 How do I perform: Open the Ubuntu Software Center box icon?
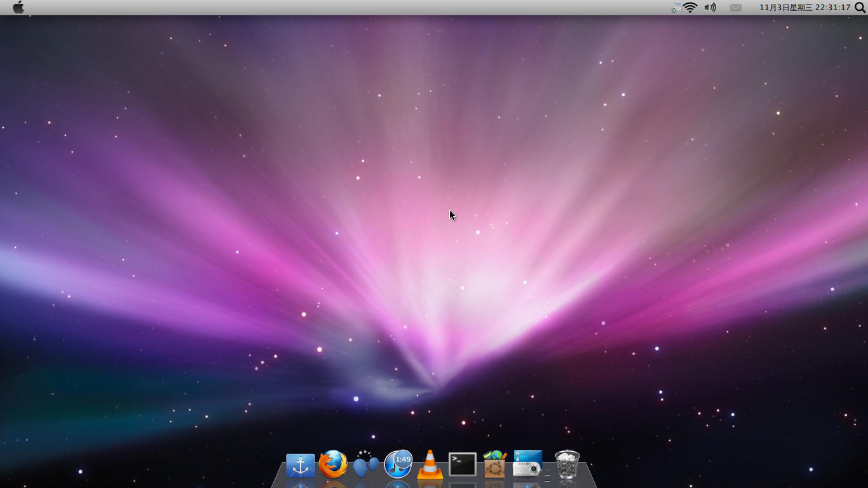tap(495, 464)
